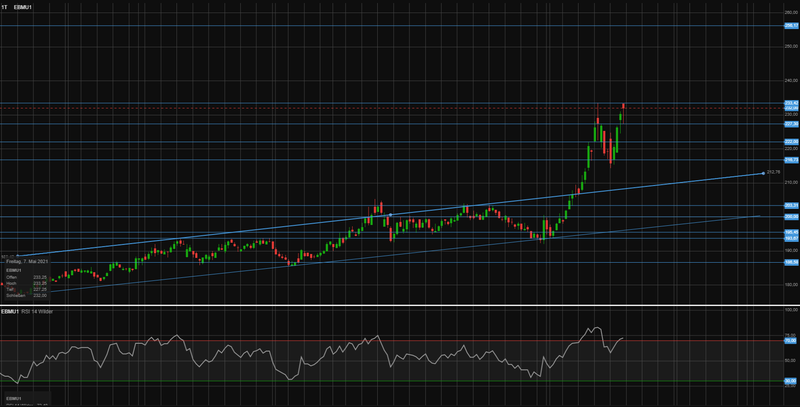The width and height of the screenshot is (800, 407).
Task: Select the 256,17 horizontal line price tag
Action: tap(790, 26)
